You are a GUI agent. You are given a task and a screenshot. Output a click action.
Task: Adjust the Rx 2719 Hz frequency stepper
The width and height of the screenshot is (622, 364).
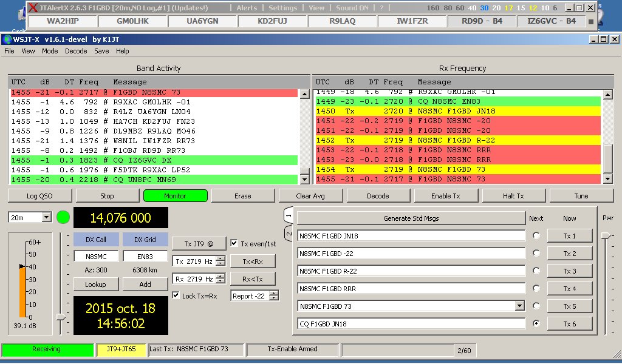pyautogui.click(x=220, y=279)
